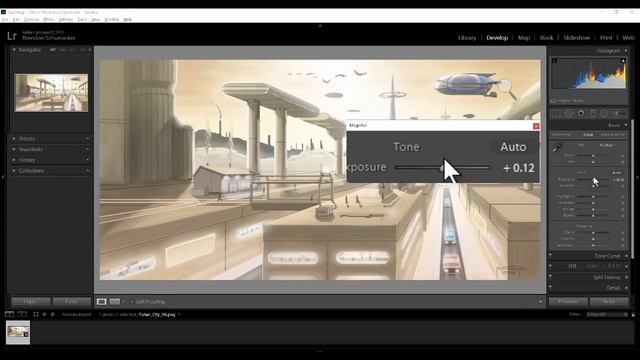
Task: Open toolbar options dropdown arrow
Action: (540, 302)
